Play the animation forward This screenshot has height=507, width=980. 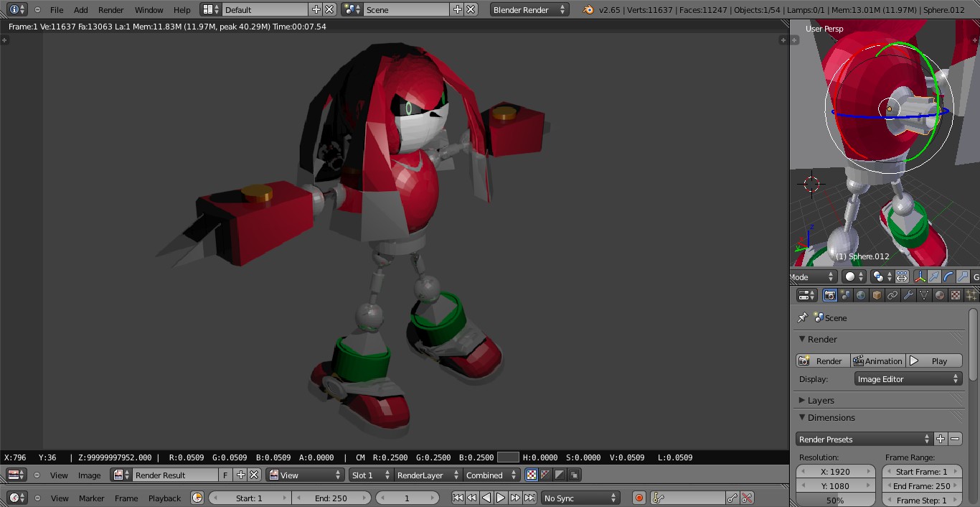pos(501,498)
